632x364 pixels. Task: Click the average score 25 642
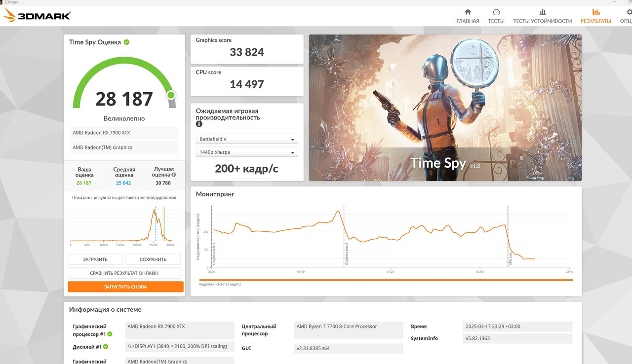click(124, 183)
